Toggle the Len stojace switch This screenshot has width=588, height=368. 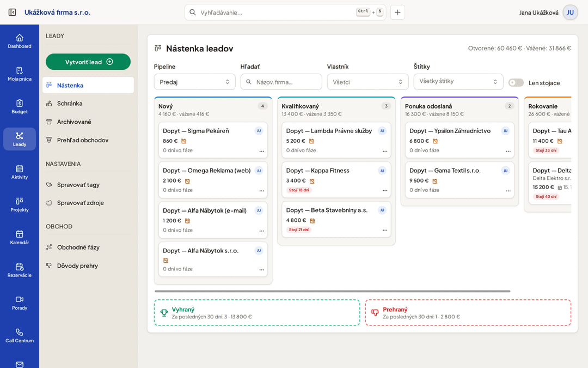click(x=516, y=83)
